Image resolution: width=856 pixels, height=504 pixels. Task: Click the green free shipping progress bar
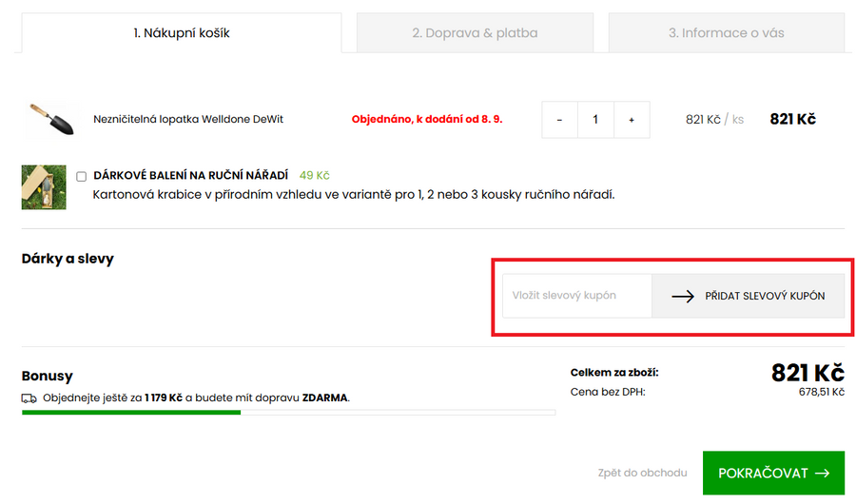coord(131,413)
